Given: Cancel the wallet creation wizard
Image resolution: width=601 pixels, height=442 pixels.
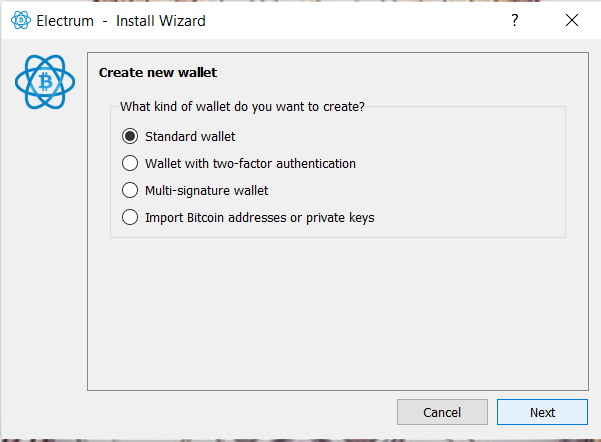Looking at the screenshot, I should (x=442, y=412).
